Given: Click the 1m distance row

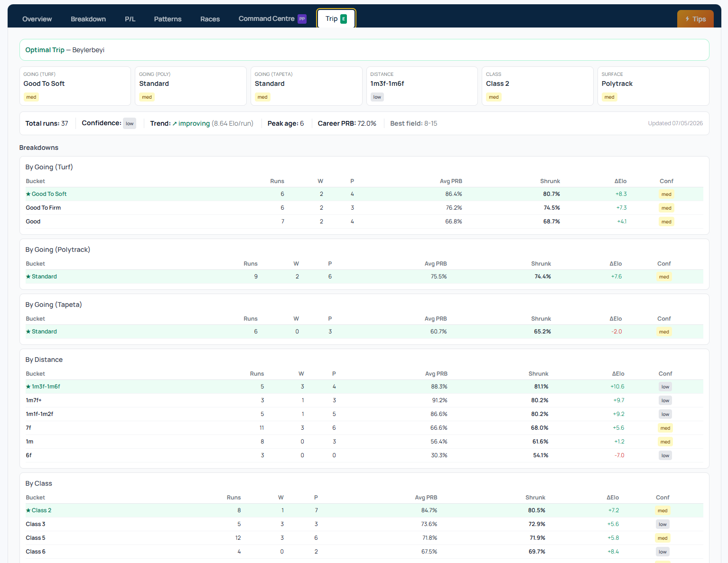Looking at the screenshot, I should (x=364, y=442).
